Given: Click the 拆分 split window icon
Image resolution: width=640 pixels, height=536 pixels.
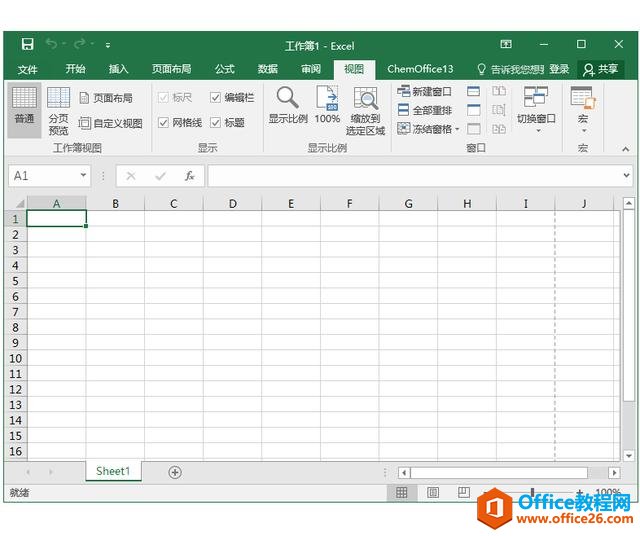Looking at the screenshot, I should coord(473,91).
